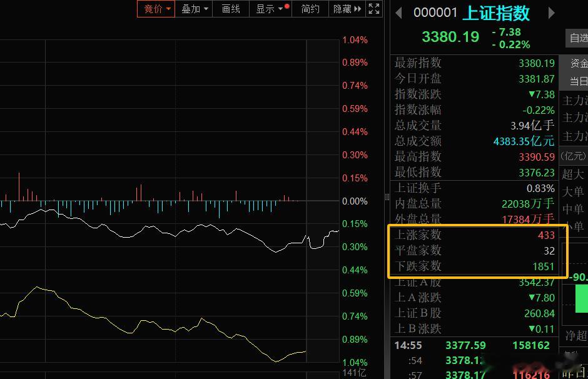The image size is (588, 379).
Task: Click 最低指数 value 3376.23
Action: pos(536,173)
